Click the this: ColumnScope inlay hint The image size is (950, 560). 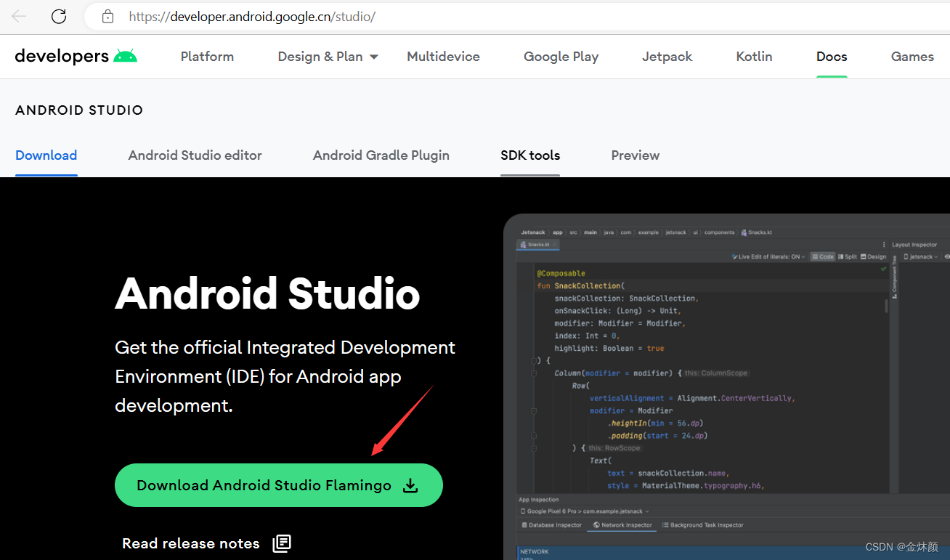[715, 373]
